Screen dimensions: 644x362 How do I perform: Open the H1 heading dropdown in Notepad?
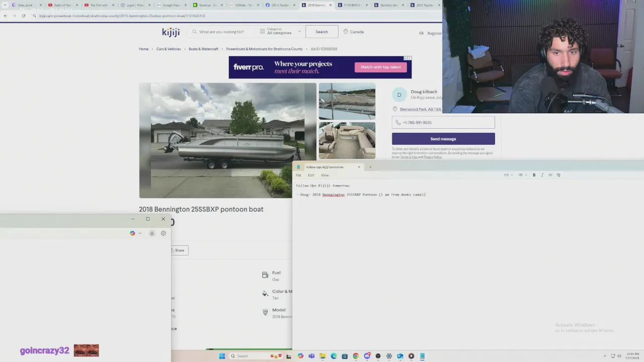tap(509, 175)
